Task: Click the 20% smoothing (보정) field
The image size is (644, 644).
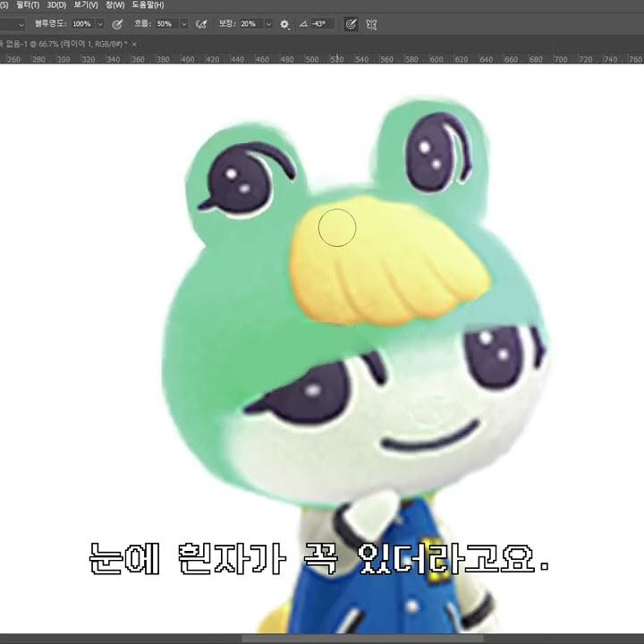Action: click(x=251, y=24)
